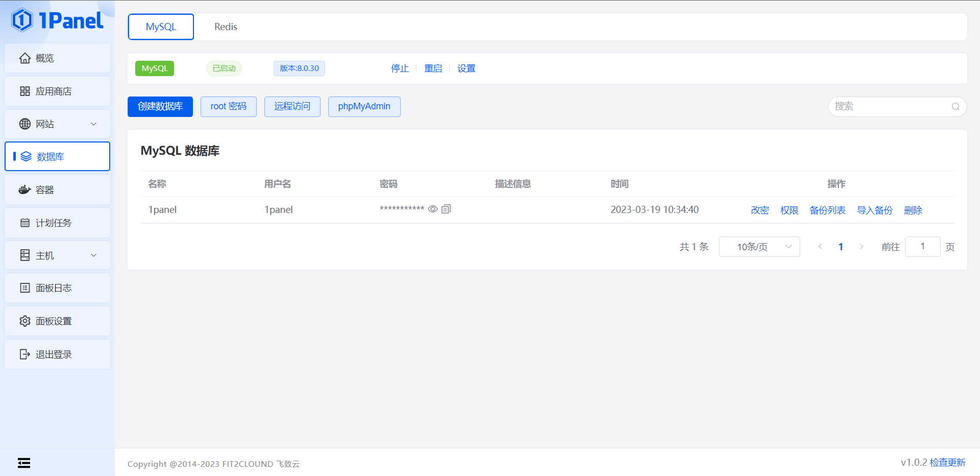This screenshot has height=476, width=980.
Task: Open the 概览 home icon
Action: (25, 58)
